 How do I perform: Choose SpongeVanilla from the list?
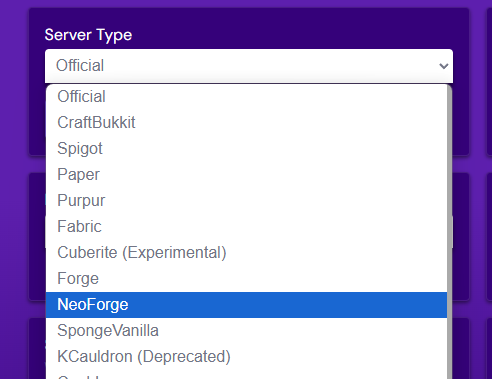click(246, 331)
